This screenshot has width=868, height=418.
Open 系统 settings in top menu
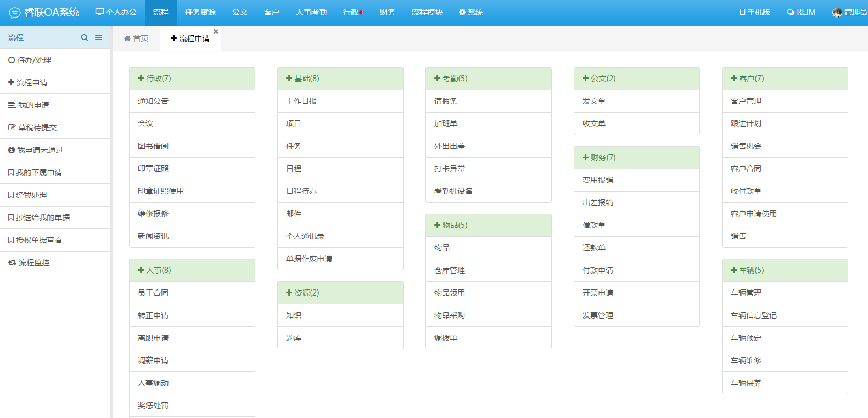coord(471,12)
